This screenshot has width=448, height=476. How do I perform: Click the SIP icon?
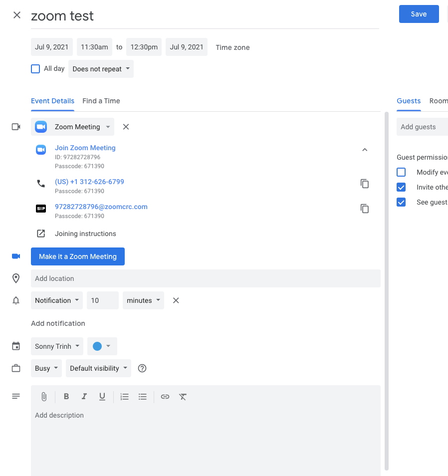tap(41, 209)
